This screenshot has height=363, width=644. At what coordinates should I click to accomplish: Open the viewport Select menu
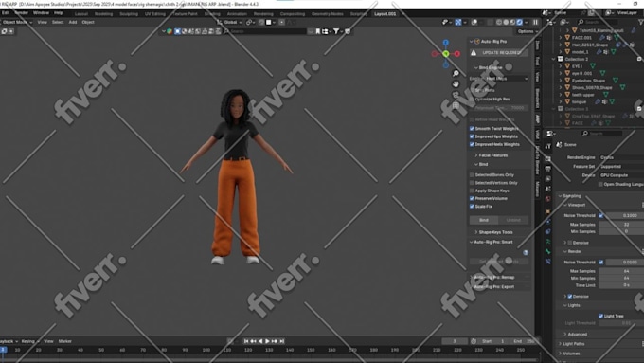(58, 22)
